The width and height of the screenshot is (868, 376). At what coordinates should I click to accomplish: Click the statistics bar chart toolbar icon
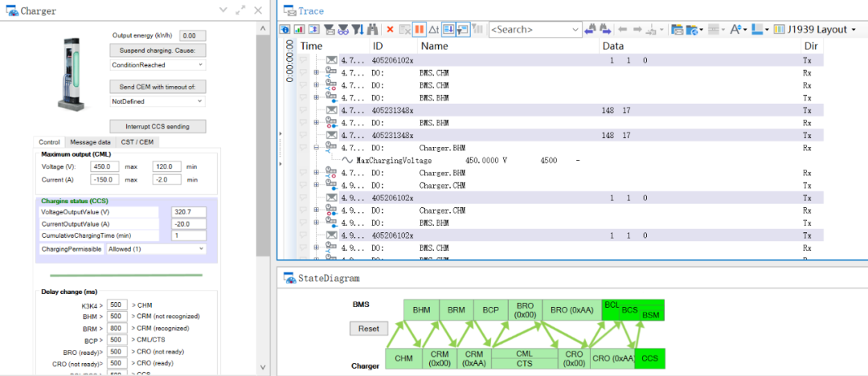coord(299,30)
